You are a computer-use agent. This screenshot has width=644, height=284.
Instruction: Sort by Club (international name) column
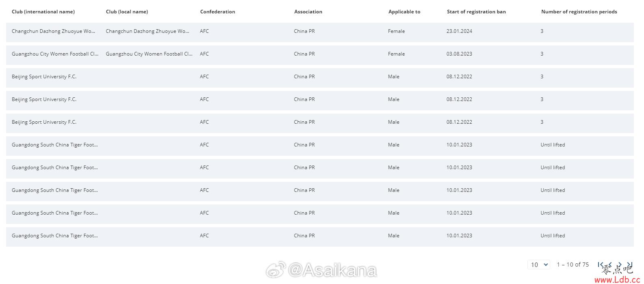pyautogui.click(x=43, y=12)
